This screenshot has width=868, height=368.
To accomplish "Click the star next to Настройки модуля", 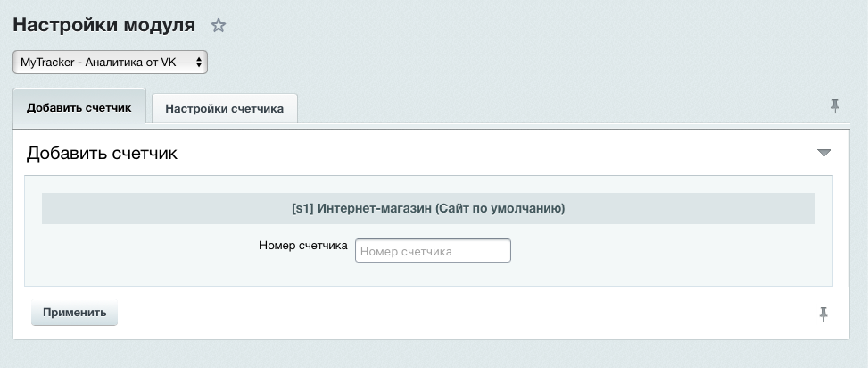I will point(219,26).
